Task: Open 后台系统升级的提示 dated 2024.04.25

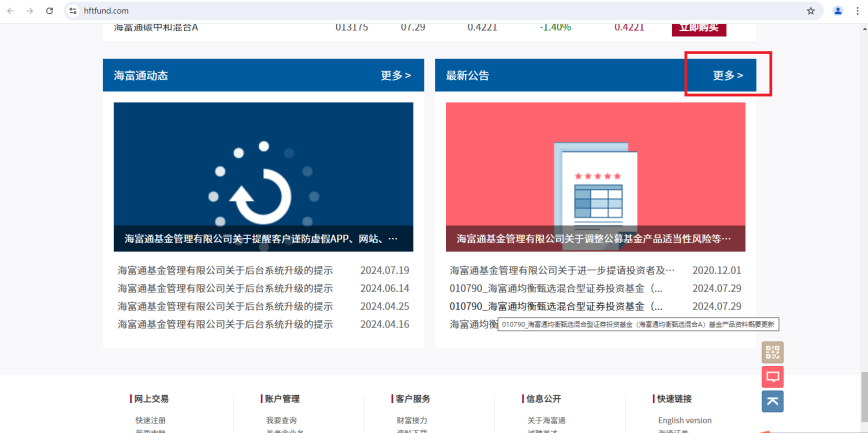Action: (225, 306)
